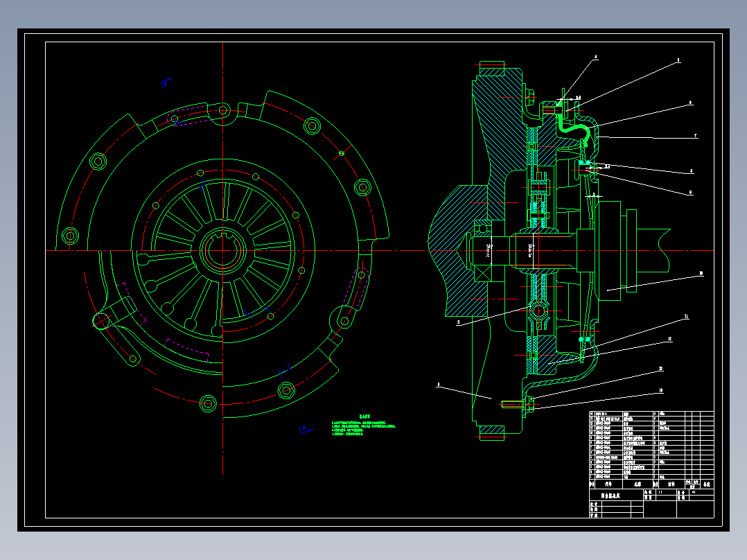Click callout number 2 left of damper spring

coord(458,323)
